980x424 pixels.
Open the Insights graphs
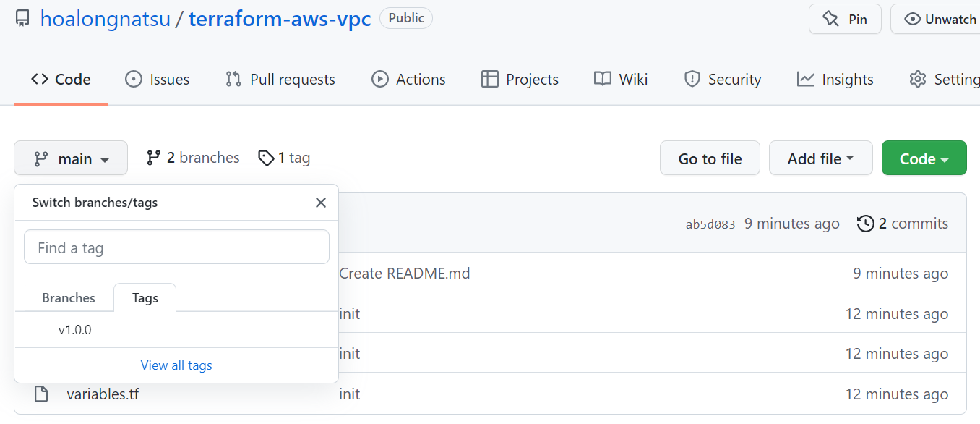click(x=835, y=79)
